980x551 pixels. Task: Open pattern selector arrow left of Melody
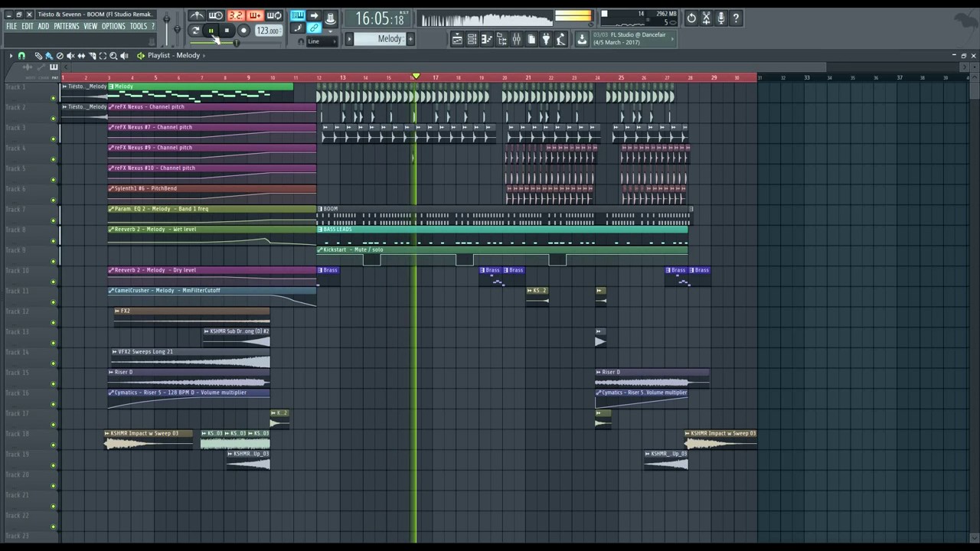(350, 39)
